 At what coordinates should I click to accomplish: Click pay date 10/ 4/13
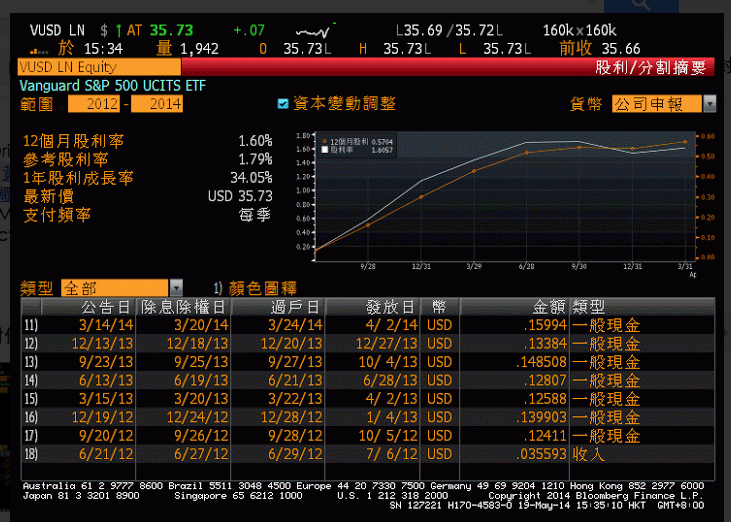388,362
